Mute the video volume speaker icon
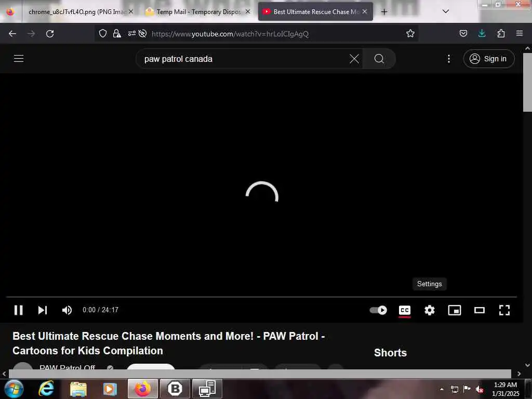The image size is (532, 399). click(x=67, y=310)
